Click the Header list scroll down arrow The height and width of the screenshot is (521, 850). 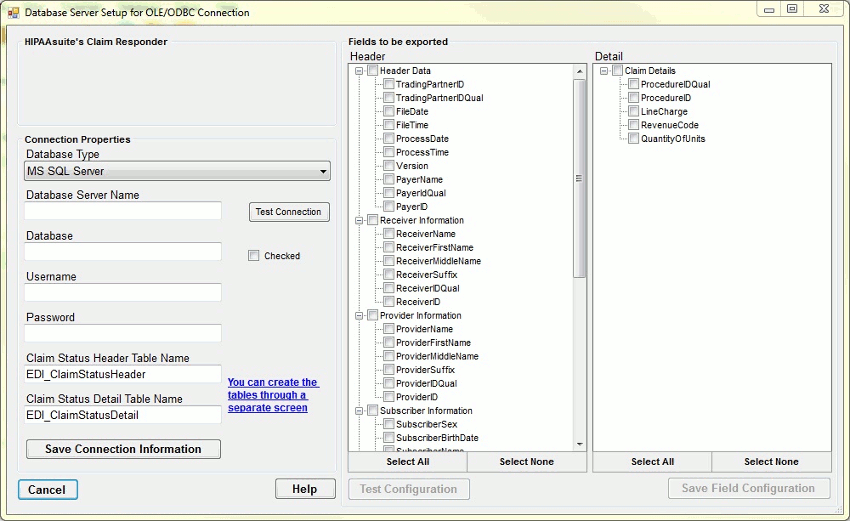coord(579,443)
